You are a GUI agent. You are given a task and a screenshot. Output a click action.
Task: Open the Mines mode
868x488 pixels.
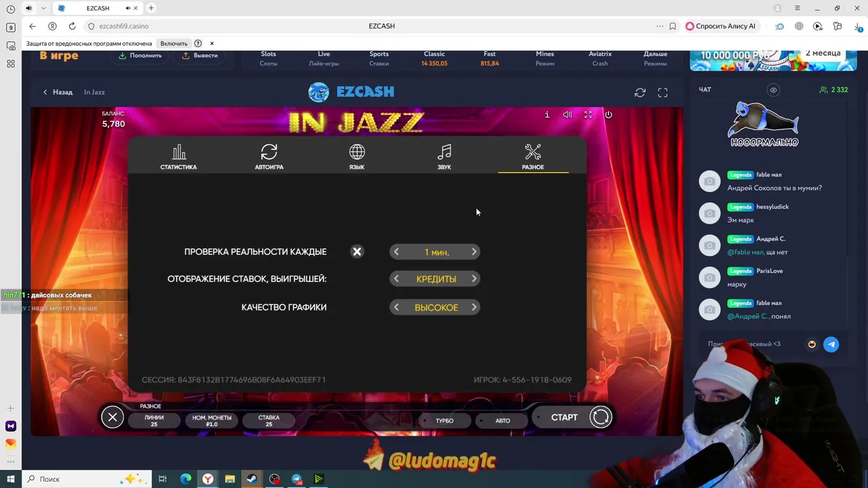545,58
